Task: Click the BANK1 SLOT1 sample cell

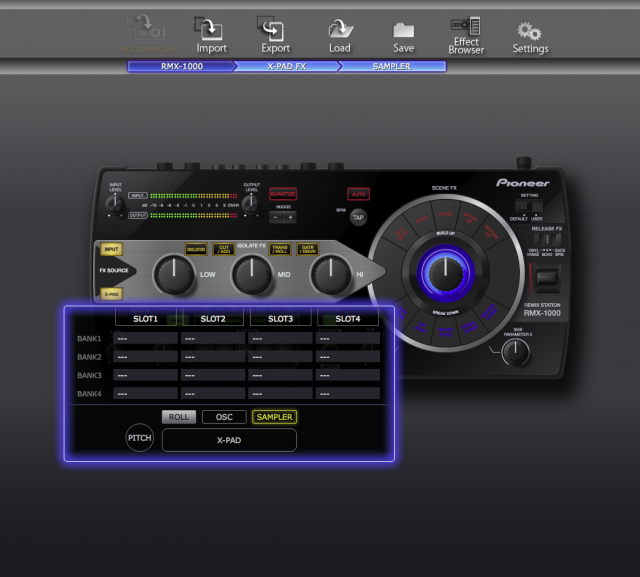Action: 145,338
